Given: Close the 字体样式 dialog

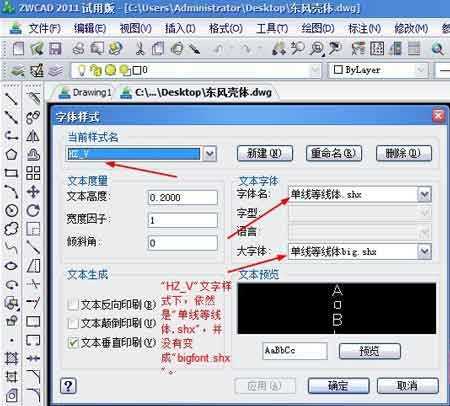Looking at the screenshot, I should tap(438, 116).
